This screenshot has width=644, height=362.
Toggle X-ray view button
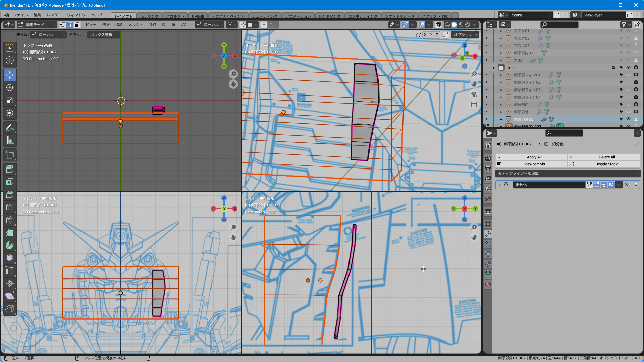click(438, 25)
